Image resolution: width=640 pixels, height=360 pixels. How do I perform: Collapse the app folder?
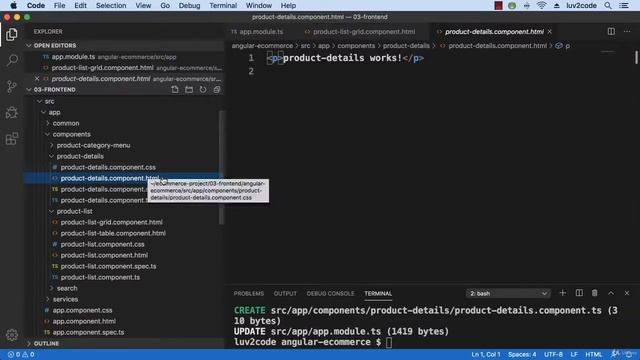[43, 112]
